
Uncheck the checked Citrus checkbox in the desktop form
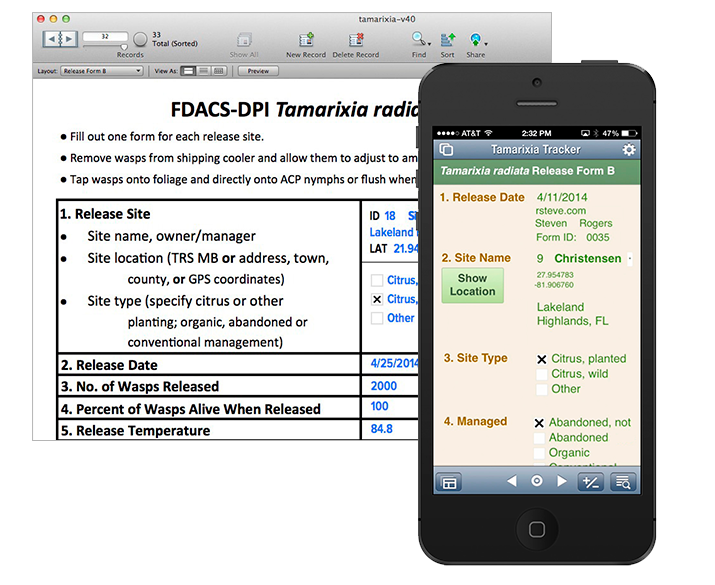377,299
